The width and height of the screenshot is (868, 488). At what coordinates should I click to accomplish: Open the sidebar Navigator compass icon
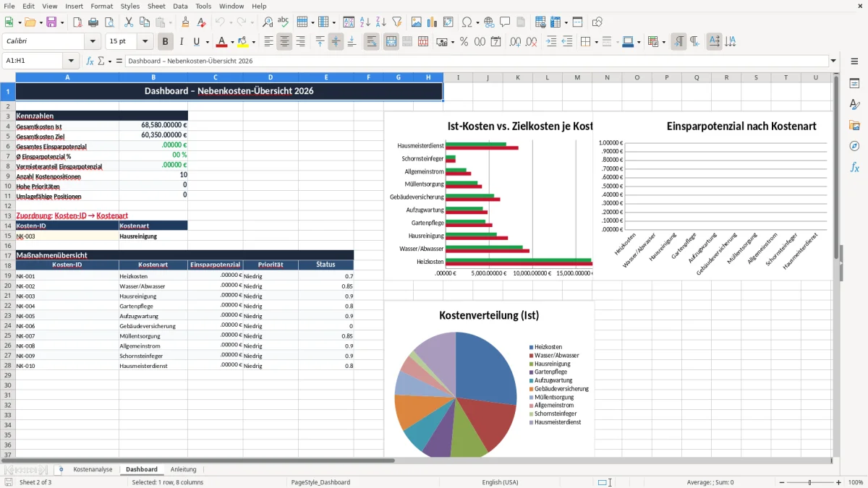854,146
